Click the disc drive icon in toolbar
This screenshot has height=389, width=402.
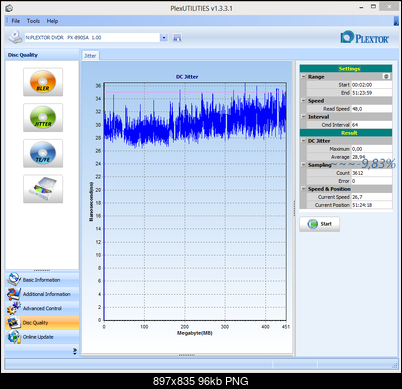click(x=15, y=37)
